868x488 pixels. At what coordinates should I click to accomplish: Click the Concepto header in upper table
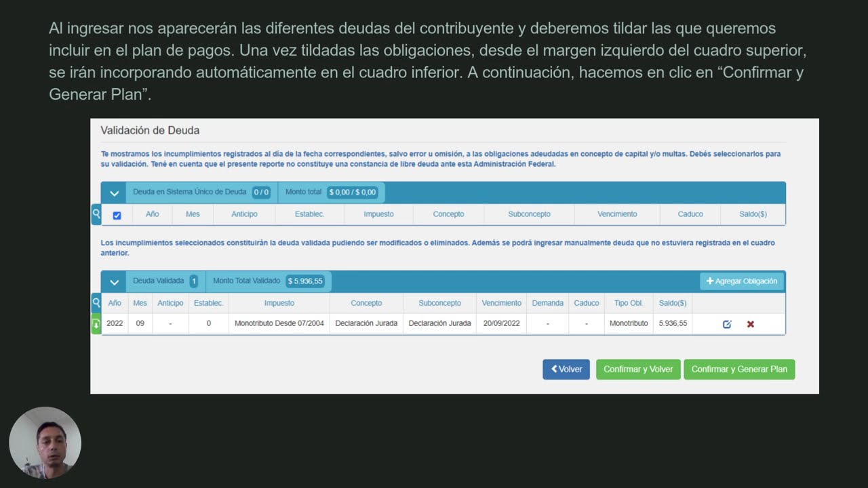point(448,214)
